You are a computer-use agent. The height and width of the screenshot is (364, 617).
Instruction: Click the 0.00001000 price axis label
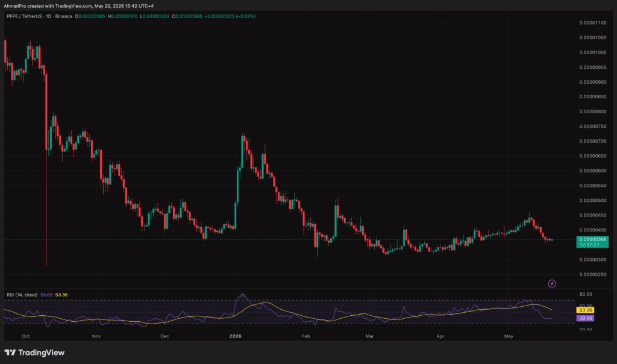[x=593, y=52]
